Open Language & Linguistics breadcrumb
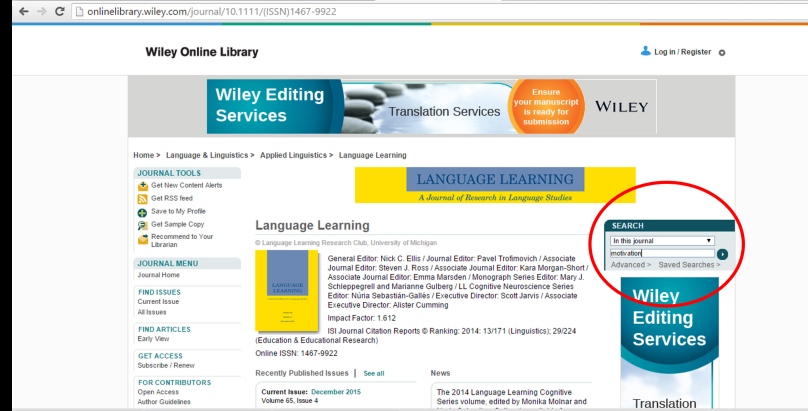808x411 pixels. [209, 155]
